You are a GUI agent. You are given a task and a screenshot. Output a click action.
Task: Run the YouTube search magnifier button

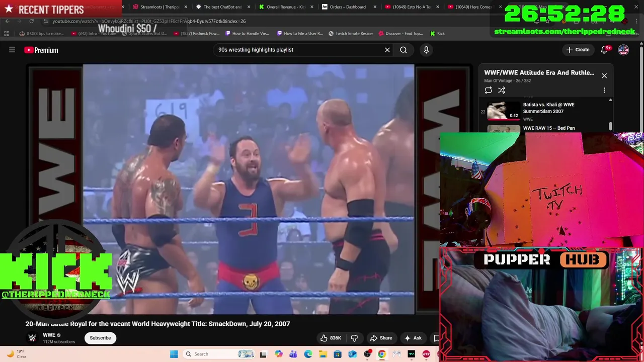coord(404,50)
